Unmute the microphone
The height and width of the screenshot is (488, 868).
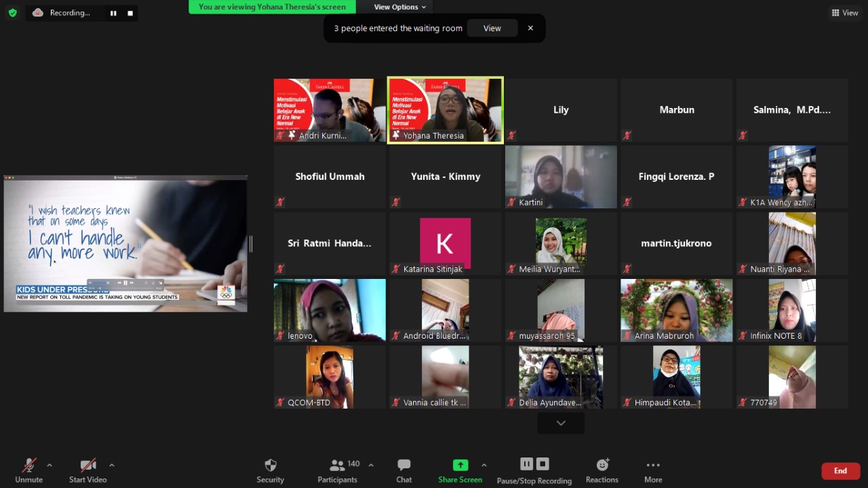(29, 470)
